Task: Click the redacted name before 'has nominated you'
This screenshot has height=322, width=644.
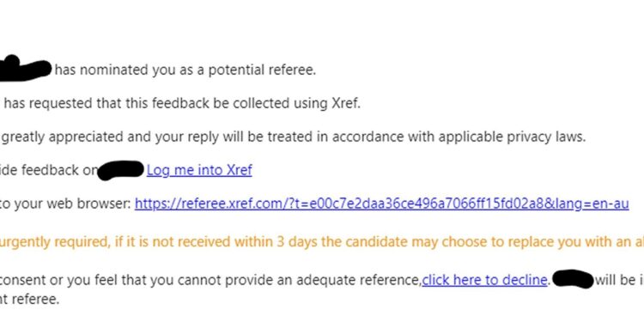Action: tap(26, 68)
